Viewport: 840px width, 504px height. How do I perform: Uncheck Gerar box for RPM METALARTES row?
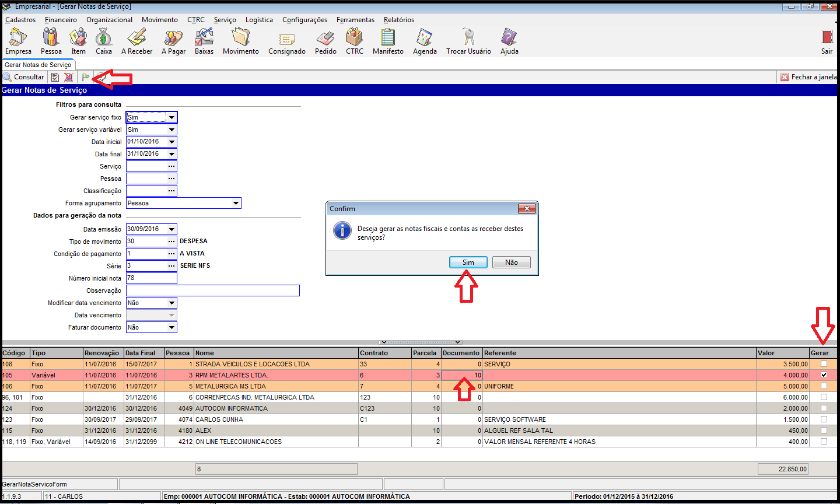pyautogui.click(x=824, y=375)
